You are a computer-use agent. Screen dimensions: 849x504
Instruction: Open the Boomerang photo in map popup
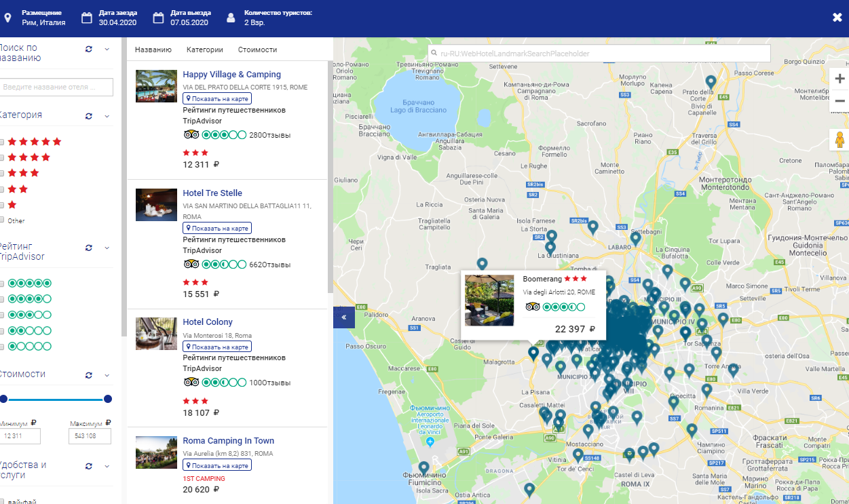[489, 301]
